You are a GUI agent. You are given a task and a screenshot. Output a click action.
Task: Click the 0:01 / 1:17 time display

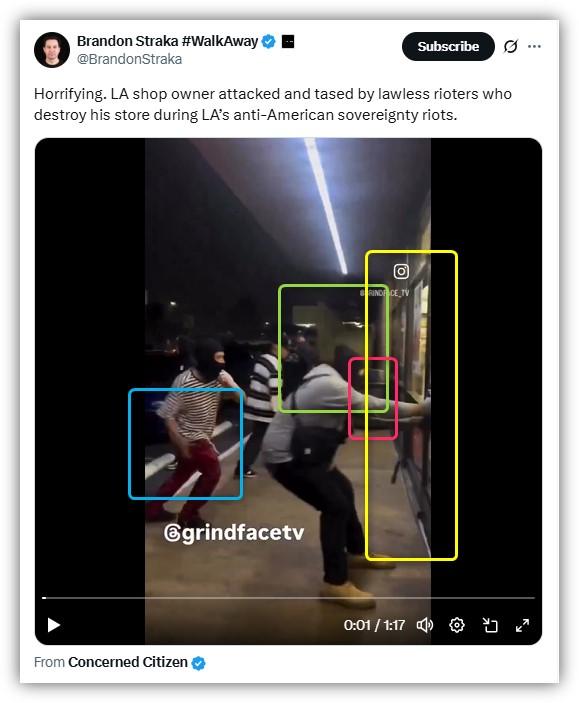pos(374,625)
